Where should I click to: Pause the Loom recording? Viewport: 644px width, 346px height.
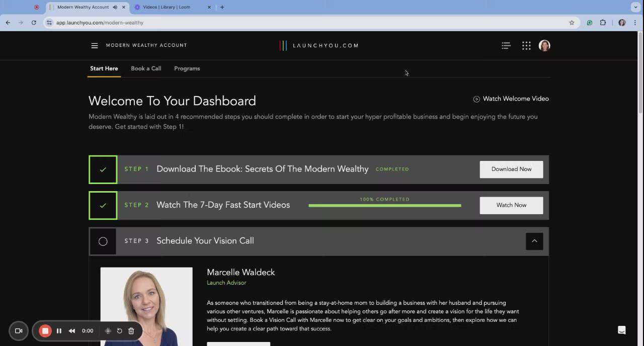pos(59,331)
